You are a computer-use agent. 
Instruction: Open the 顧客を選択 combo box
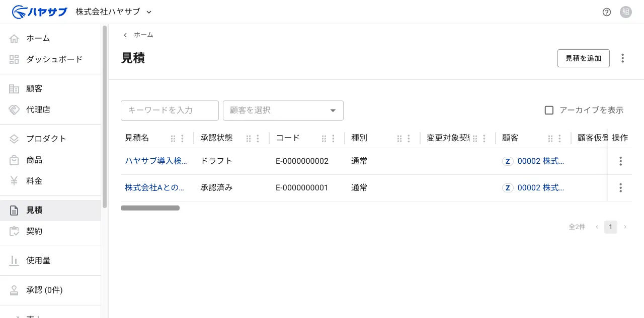[283, 111]
